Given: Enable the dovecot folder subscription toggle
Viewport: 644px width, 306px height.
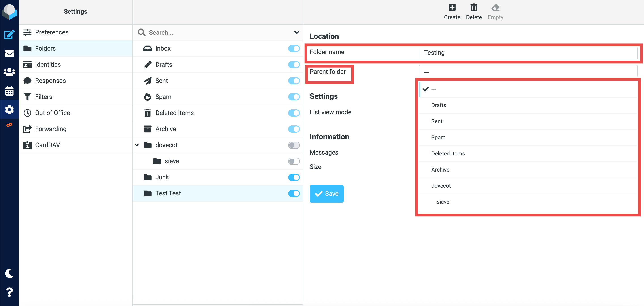Looking at the screenshot, I should (x=294, y=145).
